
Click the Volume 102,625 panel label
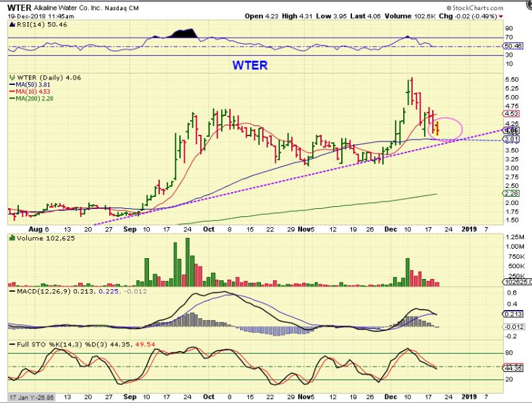pos(45,238)
